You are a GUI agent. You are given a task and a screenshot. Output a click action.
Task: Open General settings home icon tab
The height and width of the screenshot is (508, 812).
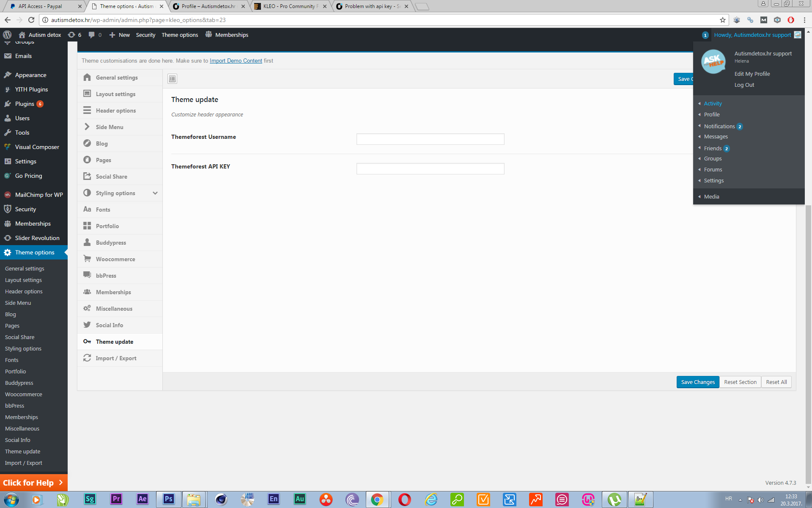87,77
